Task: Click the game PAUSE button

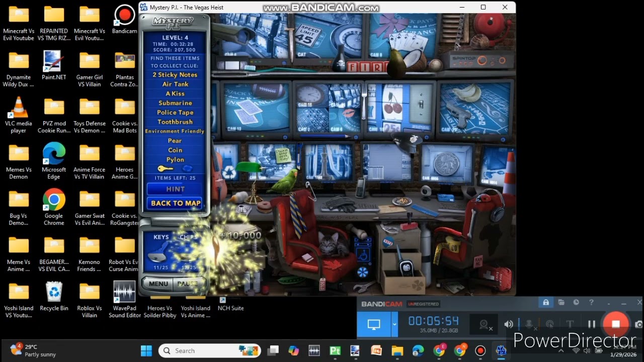Action: point(188,284)
